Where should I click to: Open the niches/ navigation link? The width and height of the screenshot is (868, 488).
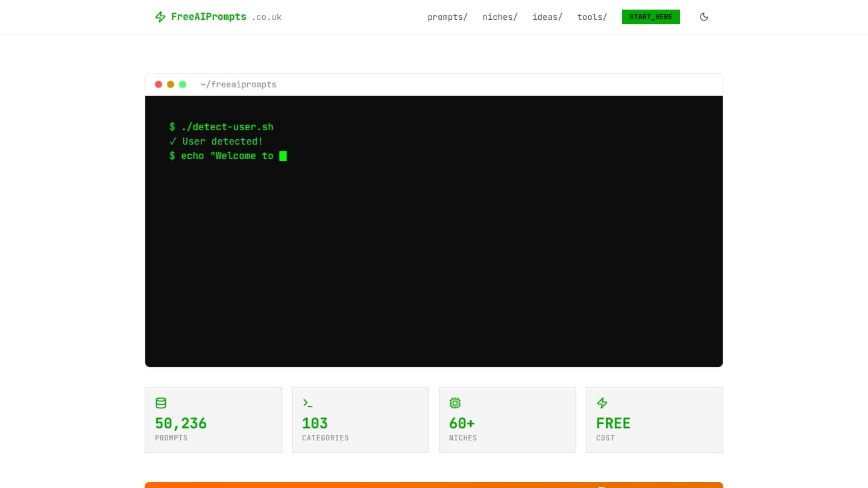click(500, 17)
